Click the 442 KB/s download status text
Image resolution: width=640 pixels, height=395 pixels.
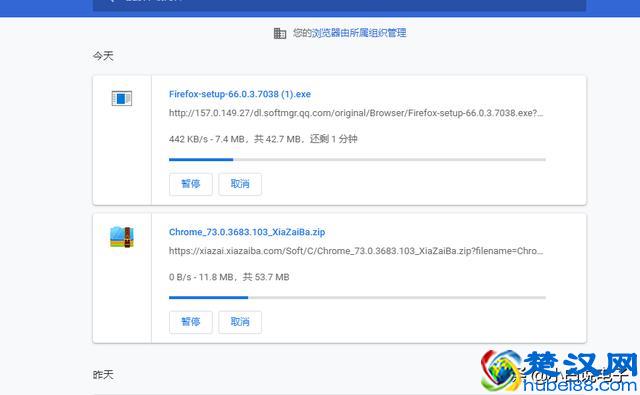pyautogui.click(x=263, y=139)
